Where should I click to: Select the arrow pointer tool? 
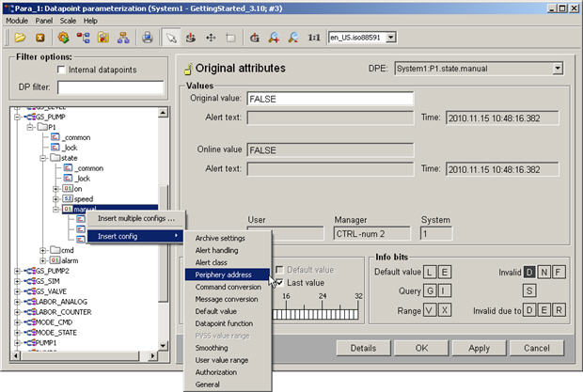pyautogui.click(x=172, y=38)
